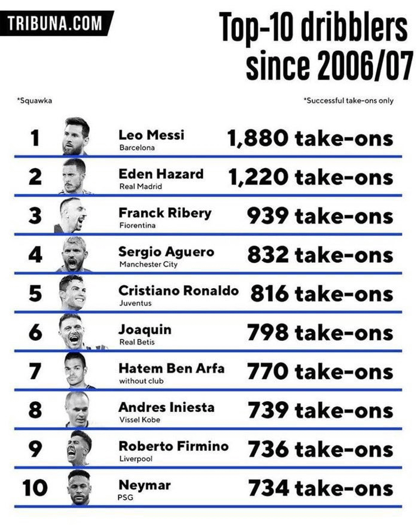Viewport: 420px width, 525px height.
Task: Click the Cristiano Ronaldo name label
Action: tap(178, 290)
